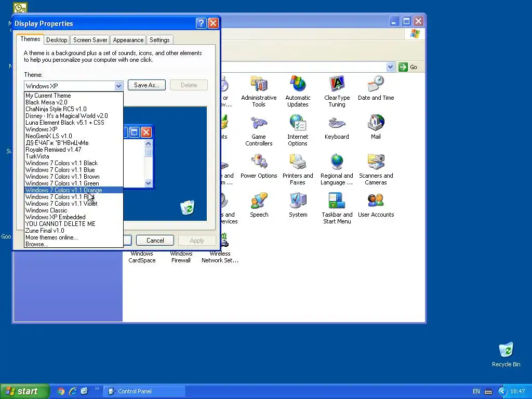This screenshot has width=532, height=399.
Task: Switch to the Settings tab
Action: point(159,40)
